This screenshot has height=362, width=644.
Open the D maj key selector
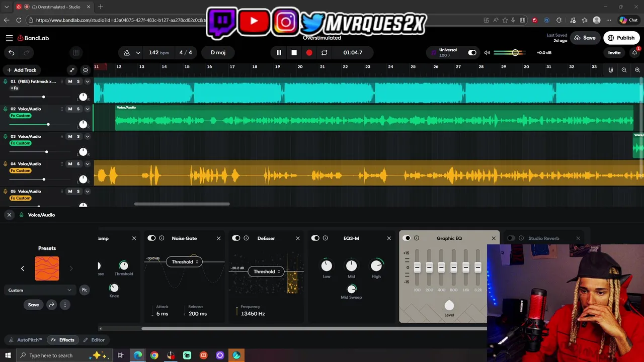click(x=218, y=52)
